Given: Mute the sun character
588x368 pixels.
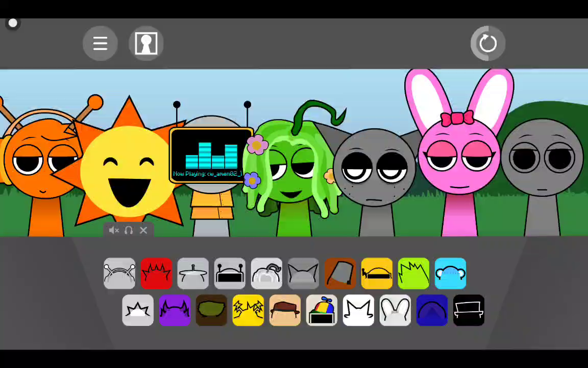Looking at the screenshot, I should 113,231.
